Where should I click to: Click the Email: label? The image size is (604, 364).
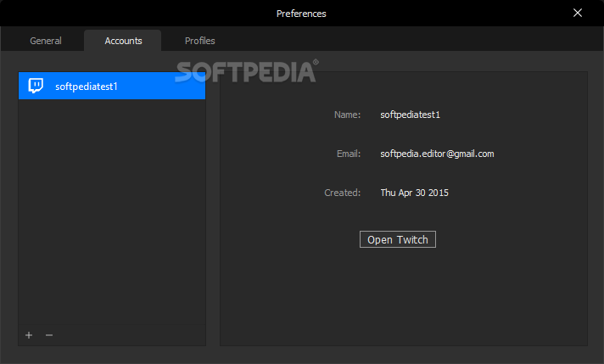[x=349, y=154]
